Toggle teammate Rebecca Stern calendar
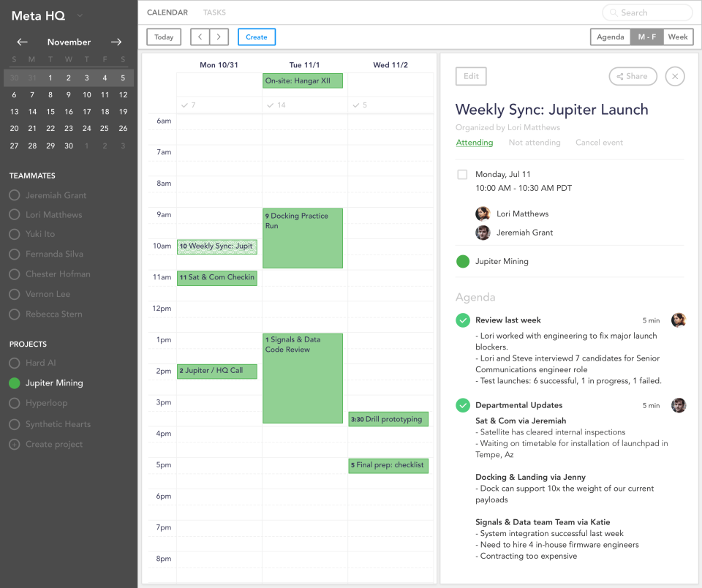The height and width of the screenshot is (588, 702). click(15, 314)
